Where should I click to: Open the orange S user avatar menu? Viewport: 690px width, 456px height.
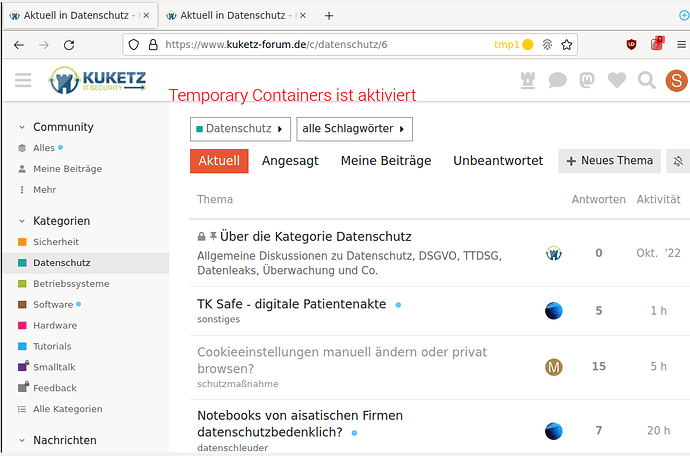676,81
